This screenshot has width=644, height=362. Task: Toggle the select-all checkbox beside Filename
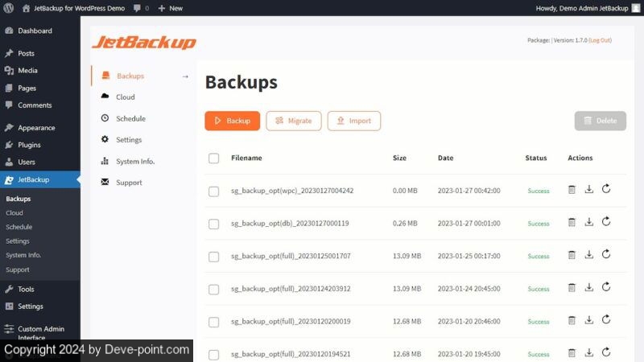213,158
